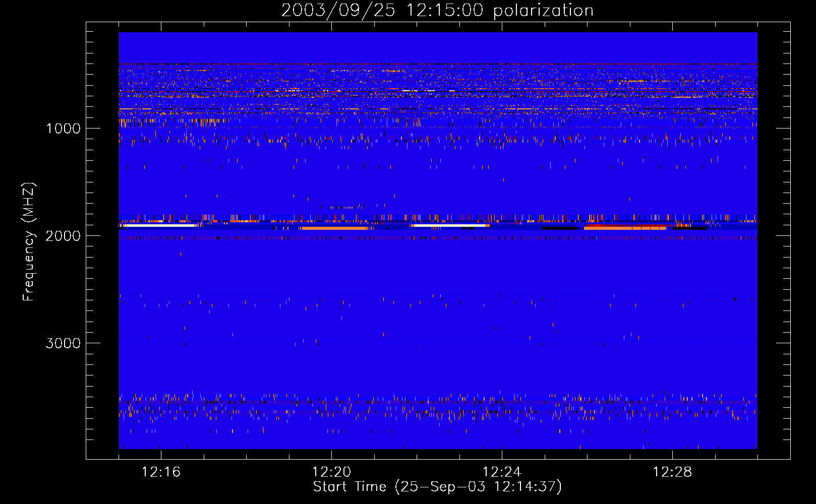Click the 12:24 time tick label
This screenshot has width=816, height=504.
coord(502,472)
